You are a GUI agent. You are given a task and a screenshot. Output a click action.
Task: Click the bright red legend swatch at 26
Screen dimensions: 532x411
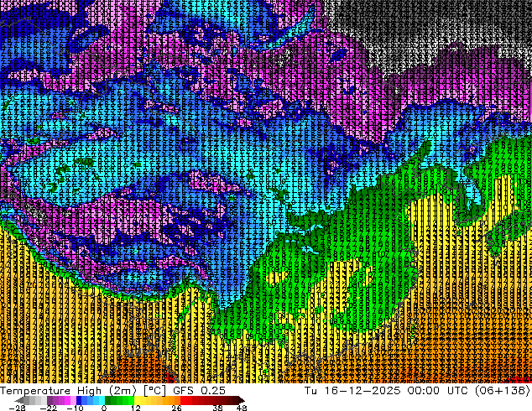183,400
